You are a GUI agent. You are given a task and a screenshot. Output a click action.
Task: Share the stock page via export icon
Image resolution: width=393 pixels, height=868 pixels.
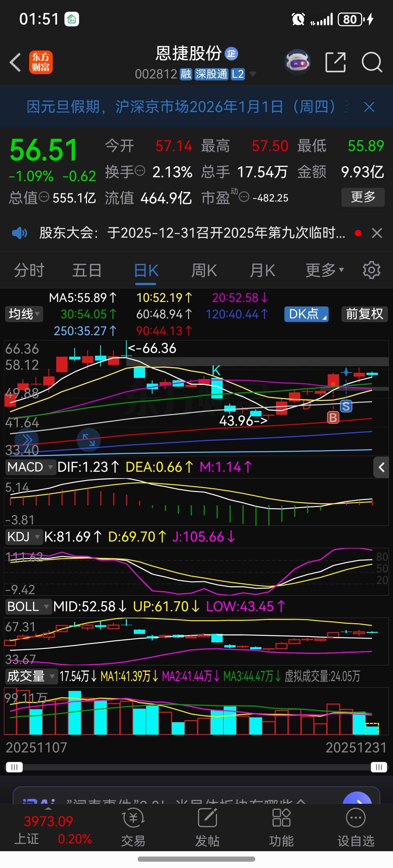[x=336, y=62]
